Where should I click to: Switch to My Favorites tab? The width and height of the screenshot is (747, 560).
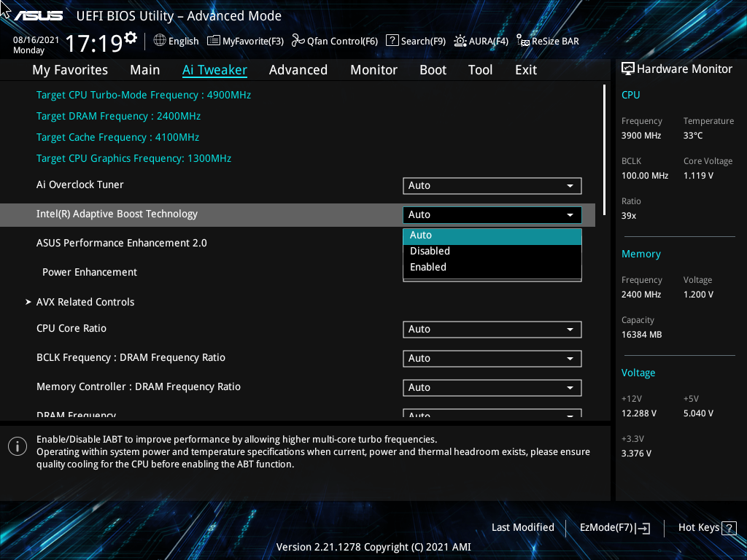(70, 70)
